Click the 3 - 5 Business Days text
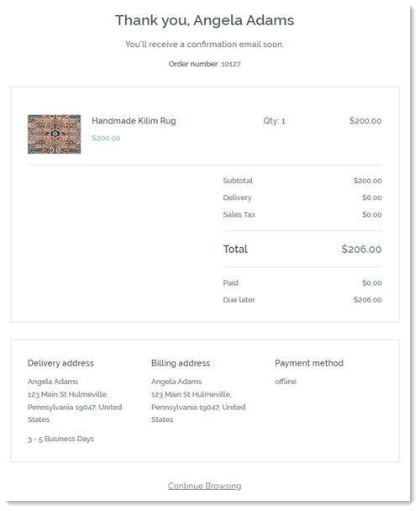The image size is (420, 511). pos(60,439)
